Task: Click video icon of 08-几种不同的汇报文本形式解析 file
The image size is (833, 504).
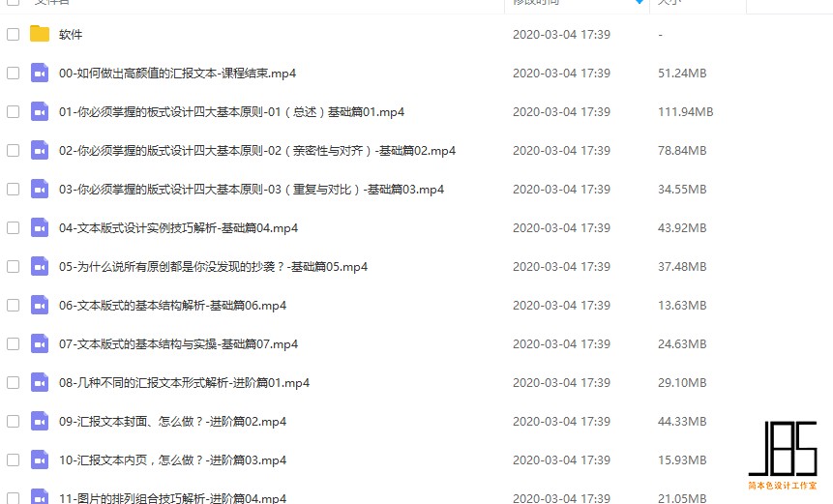Action: click(40, 383)
